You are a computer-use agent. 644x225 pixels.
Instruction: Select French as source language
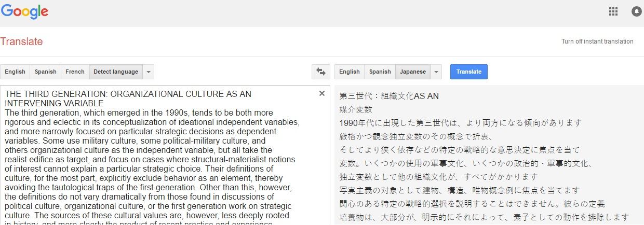(75, 72)
